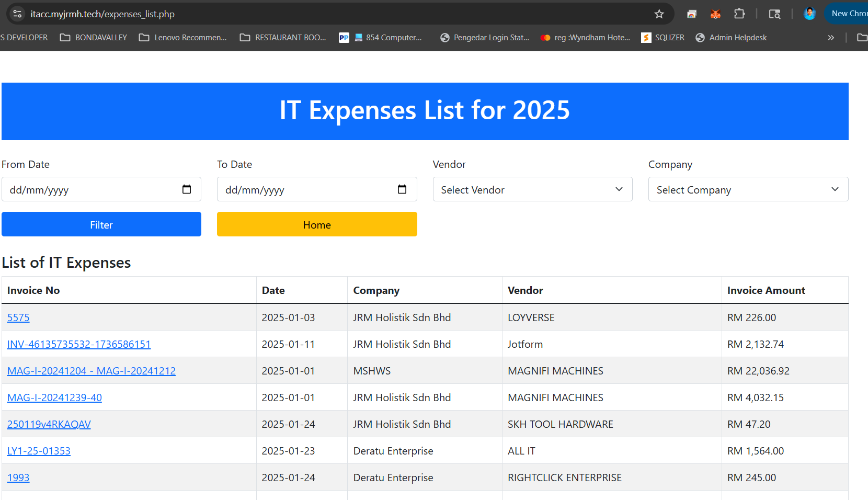Open invoice link 5575
Image resolution: width=868 pixels, height=500 pixels.
tap(18, 317)
